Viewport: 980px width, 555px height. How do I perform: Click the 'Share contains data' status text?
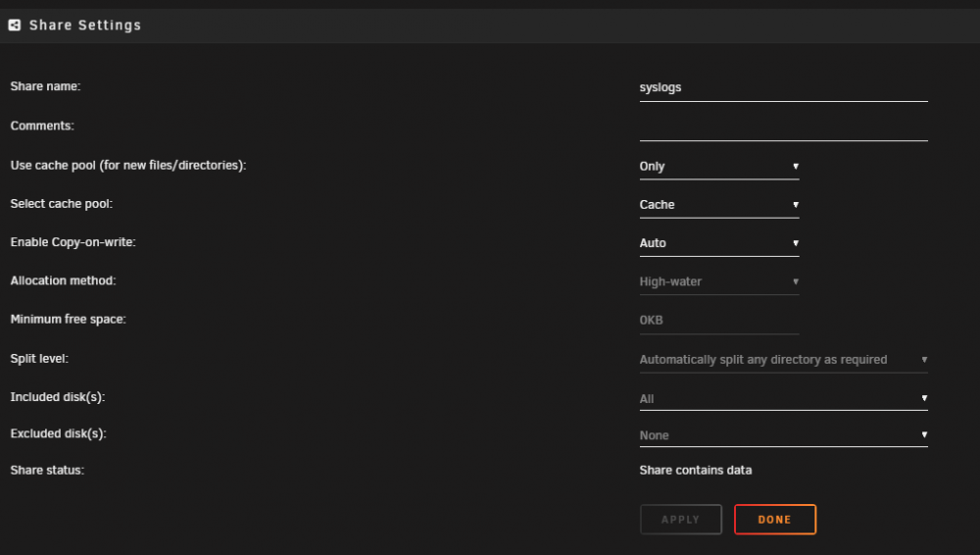(696, 470)
